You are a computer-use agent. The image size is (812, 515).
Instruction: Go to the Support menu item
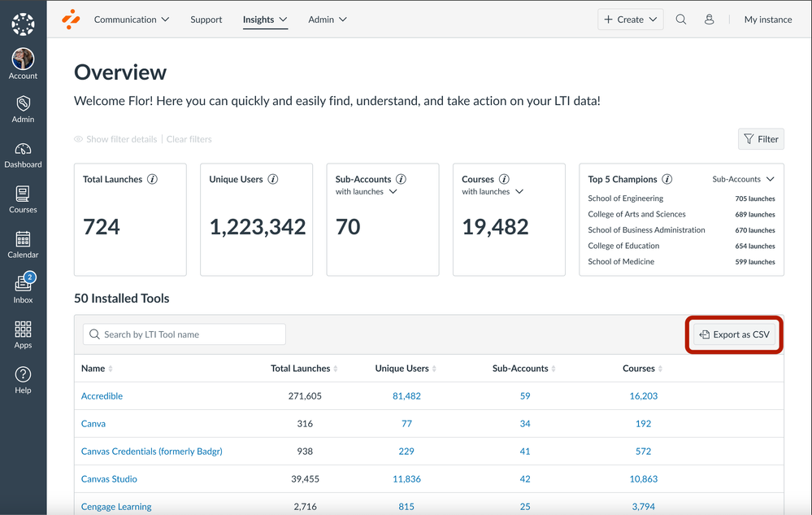(206, 20)
